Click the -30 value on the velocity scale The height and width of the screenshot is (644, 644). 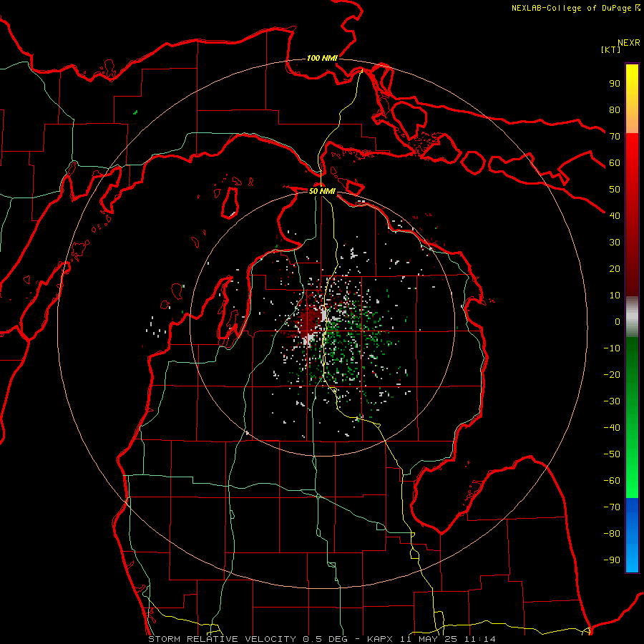612,401
